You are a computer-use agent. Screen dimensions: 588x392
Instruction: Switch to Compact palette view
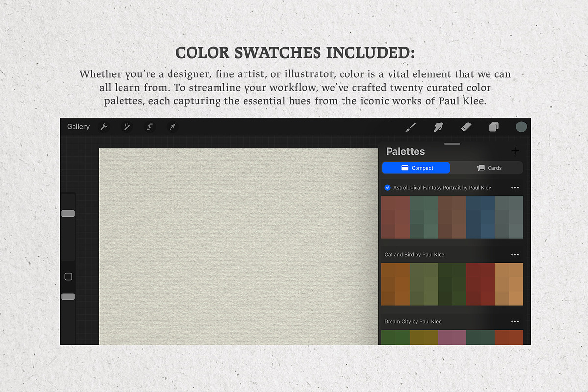pyautogui.click(x=416, y=168)
